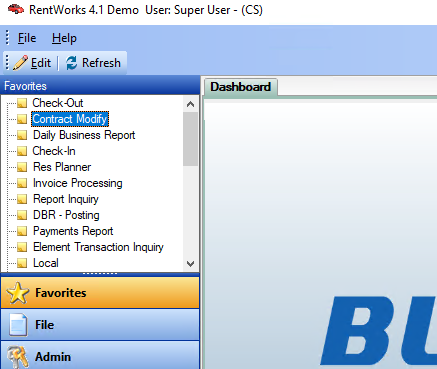This screenshot has height=369, width=437.
Task: Open Report Inquiry favorite
Action: pos(66,199)
